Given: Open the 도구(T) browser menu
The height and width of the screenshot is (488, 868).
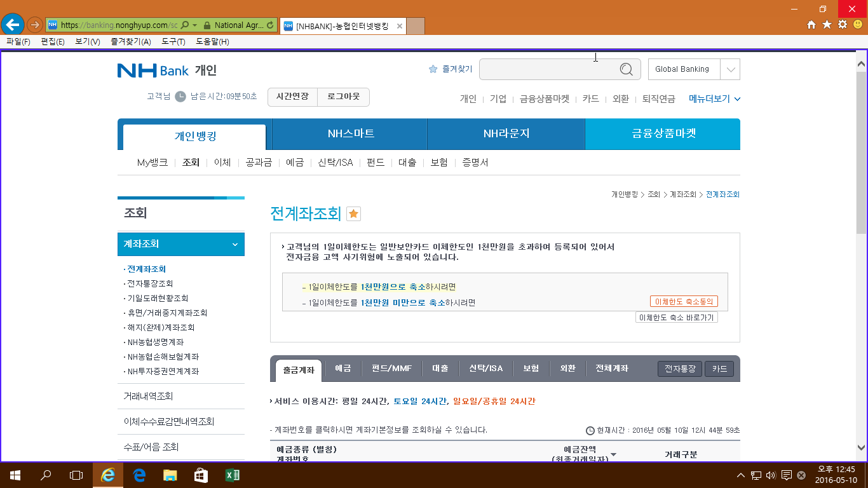Looking at the screenshot, I should click(173, 41).
